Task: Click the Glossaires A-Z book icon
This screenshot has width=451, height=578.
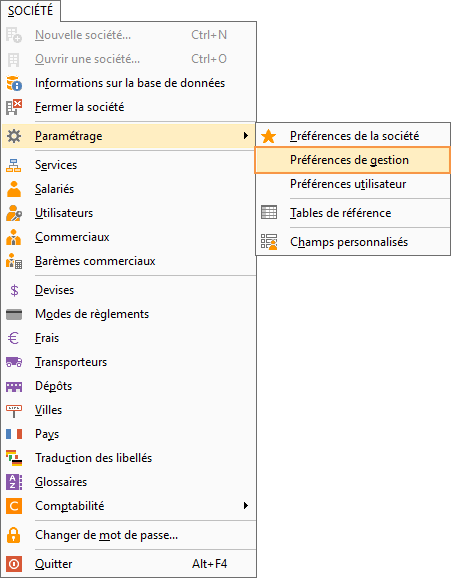Action: [14, 482]
